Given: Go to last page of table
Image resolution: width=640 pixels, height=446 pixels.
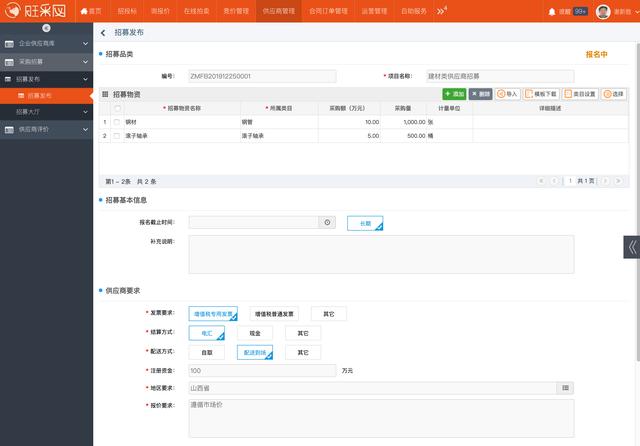Looking at the screenshot, I should 618,181.
